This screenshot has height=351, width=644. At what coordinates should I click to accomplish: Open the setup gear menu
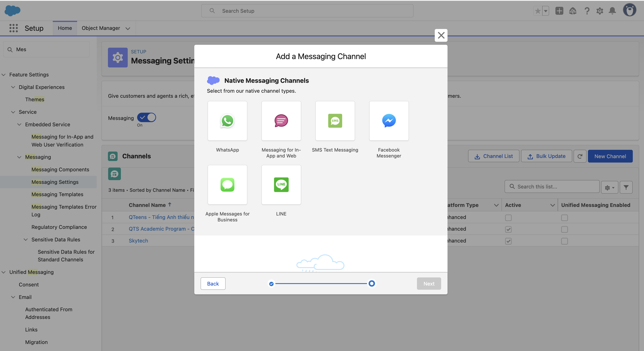(x=600, y=11)
